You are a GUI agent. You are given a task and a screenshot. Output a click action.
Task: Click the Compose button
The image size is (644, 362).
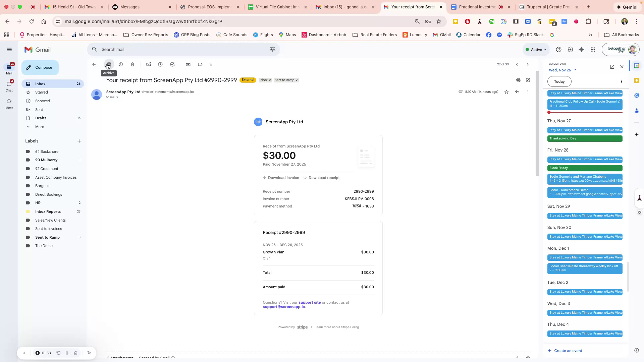(x=40, y=67)
